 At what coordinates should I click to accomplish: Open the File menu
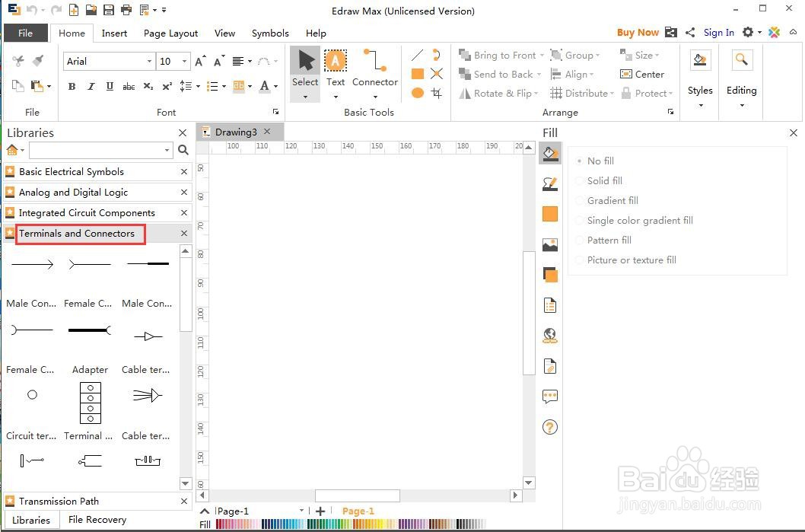(26, 33)
